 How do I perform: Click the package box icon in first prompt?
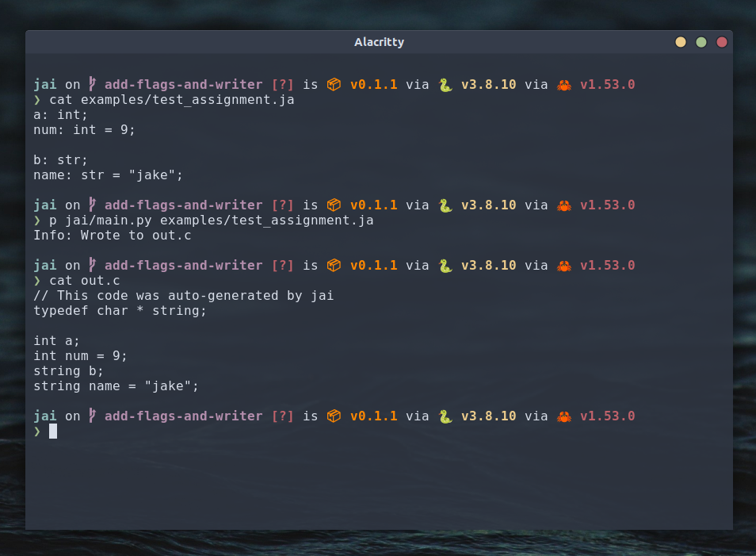tap(334, 84)
